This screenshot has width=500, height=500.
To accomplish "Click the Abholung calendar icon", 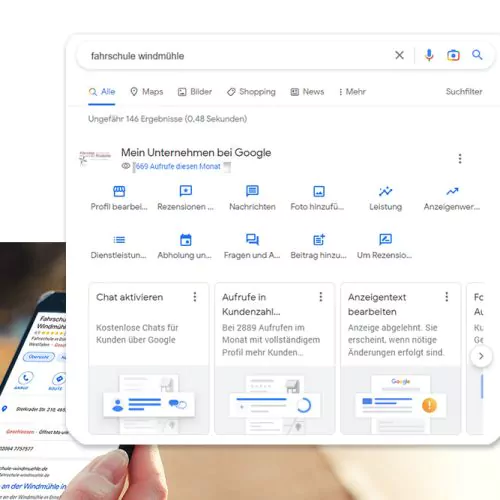I will (186, 240).
